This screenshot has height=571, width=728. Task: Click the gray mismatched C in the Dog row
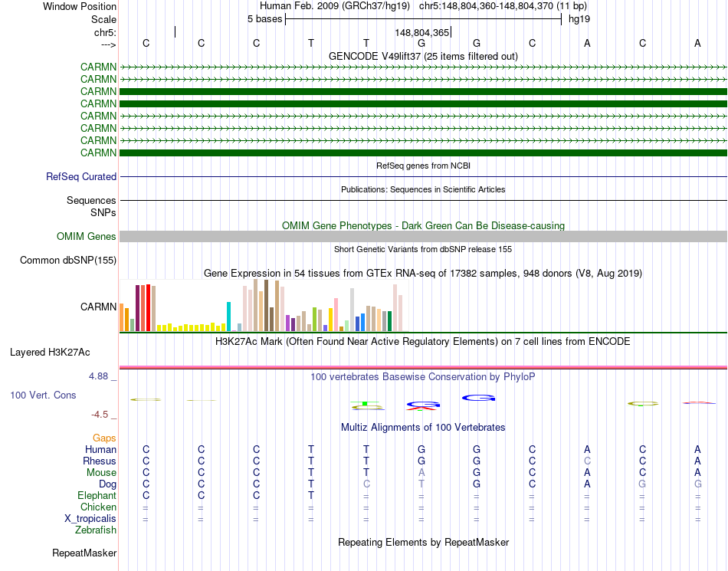[366, 484]
